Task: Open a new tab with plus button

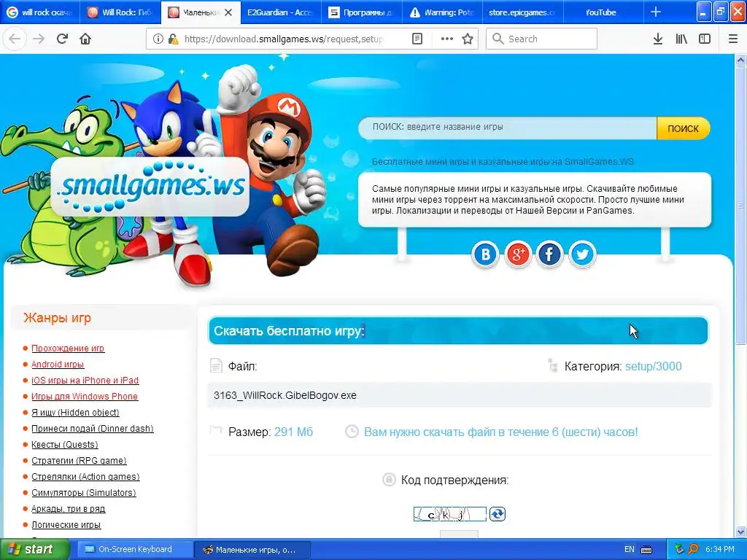Action: [x=656, y=12]
